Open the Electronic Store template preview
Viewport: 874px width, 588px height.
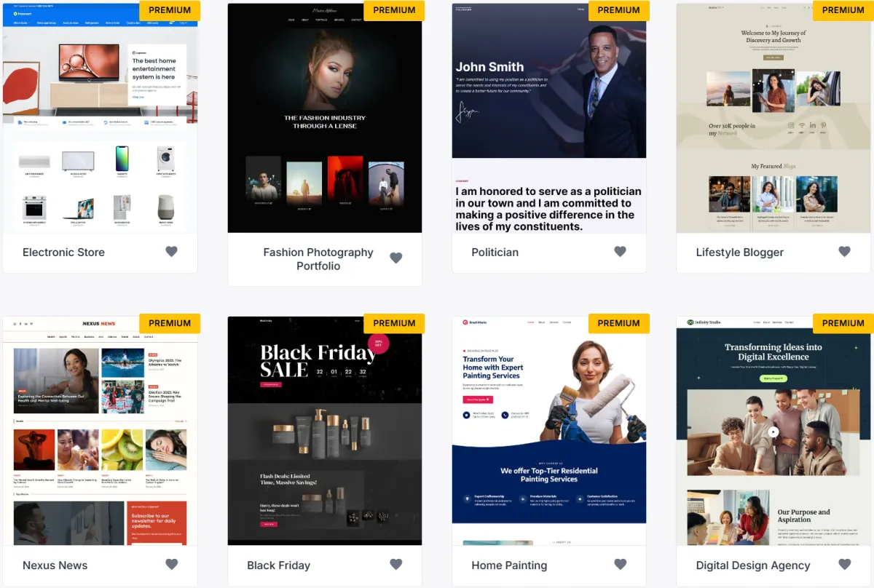click(x=100, y=118)
